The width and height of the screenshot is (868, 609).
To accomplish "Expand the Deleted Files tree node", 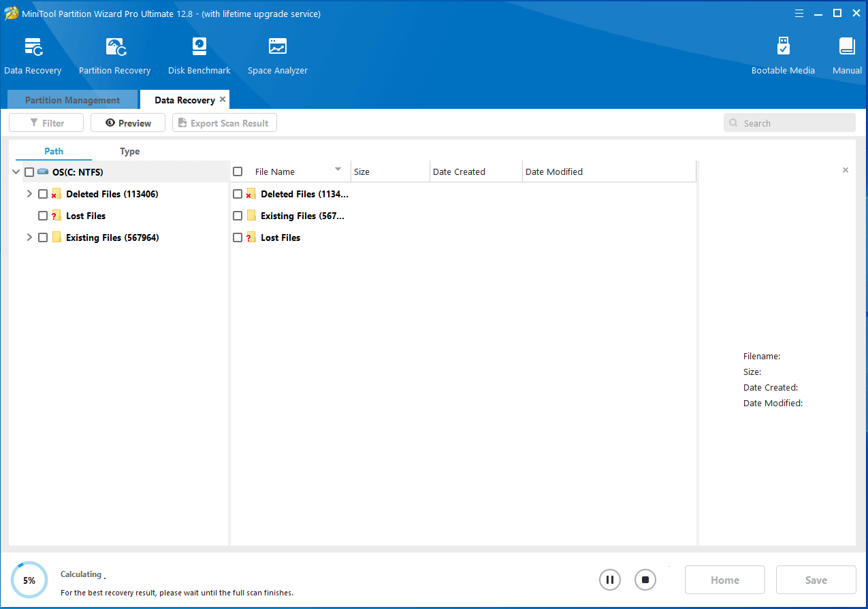I will [x=29, y=194].
